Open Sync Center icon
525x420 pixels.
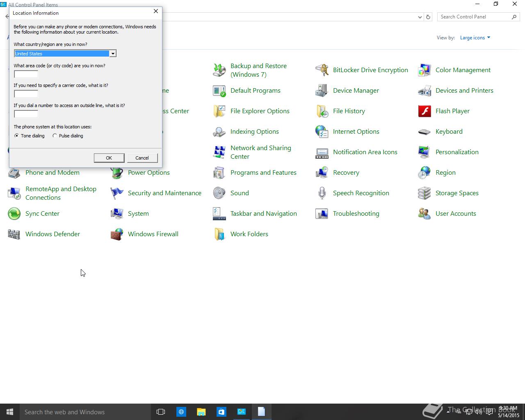point(14,214)
